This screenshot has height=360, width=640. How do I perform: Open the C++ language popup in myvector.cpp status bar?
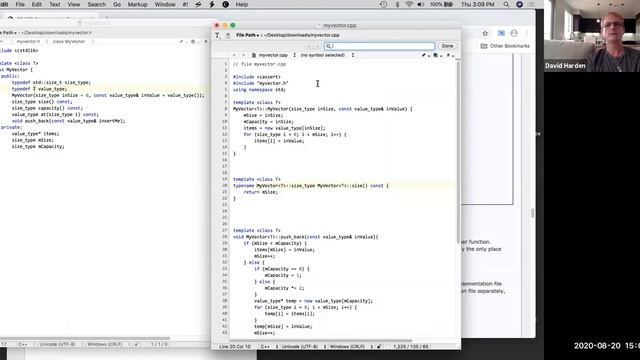point(268,347)
